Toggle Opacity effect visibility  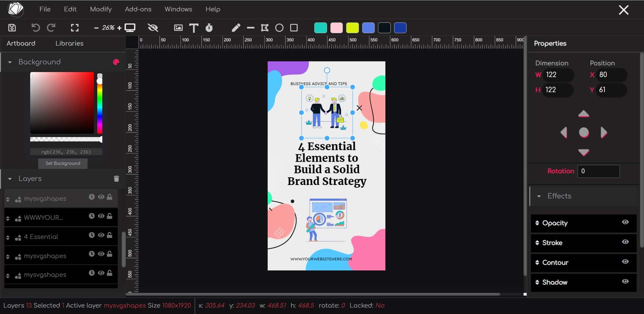(x=625, y=222)
